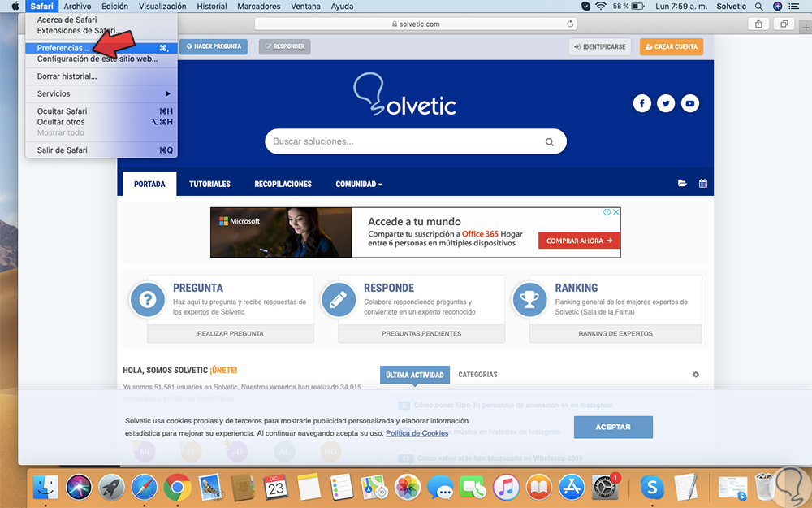This screenshot has width=812, height=508.
Task: Open Maps app in the dock
Action: point(374,487)
